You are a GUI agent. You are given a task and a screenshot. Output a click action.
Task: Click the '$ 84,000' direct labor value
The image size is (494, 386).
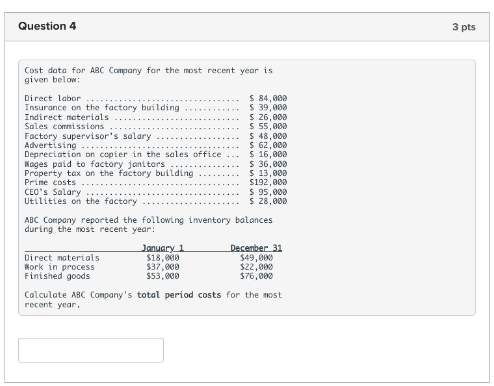[268, 98]
